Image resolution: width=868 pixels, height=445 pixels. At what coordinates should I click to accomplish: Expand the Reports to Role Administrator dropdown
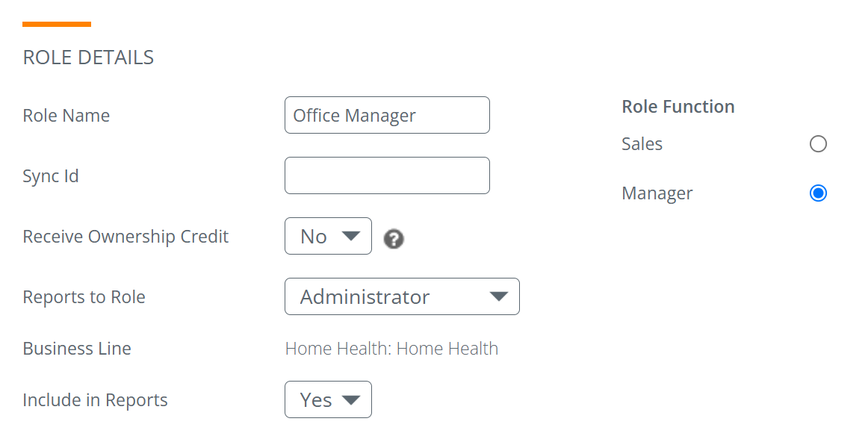(402, 296)
